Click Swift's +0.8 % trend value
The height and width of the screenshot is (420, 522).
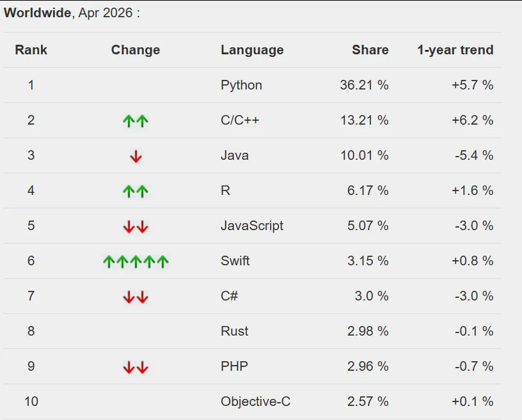(472, 261)
